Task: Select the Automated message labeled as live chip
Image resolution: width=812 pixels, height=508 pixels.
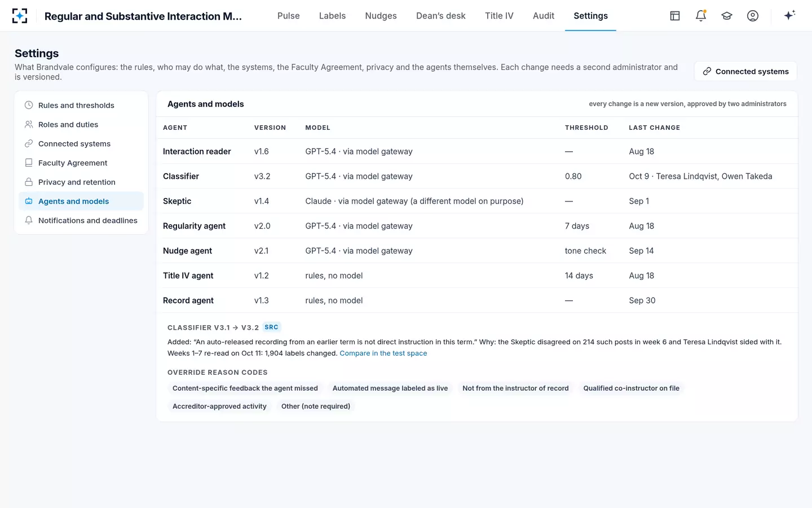Action: (x=390, y=388)
